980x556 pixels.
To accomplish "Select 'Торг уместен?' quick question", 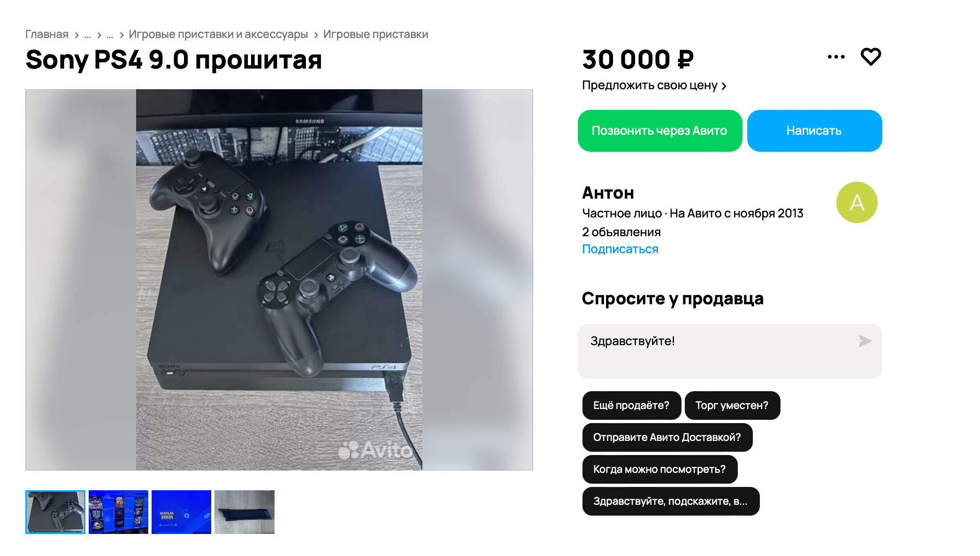I will pyautogui.click(x=732, y=405).
